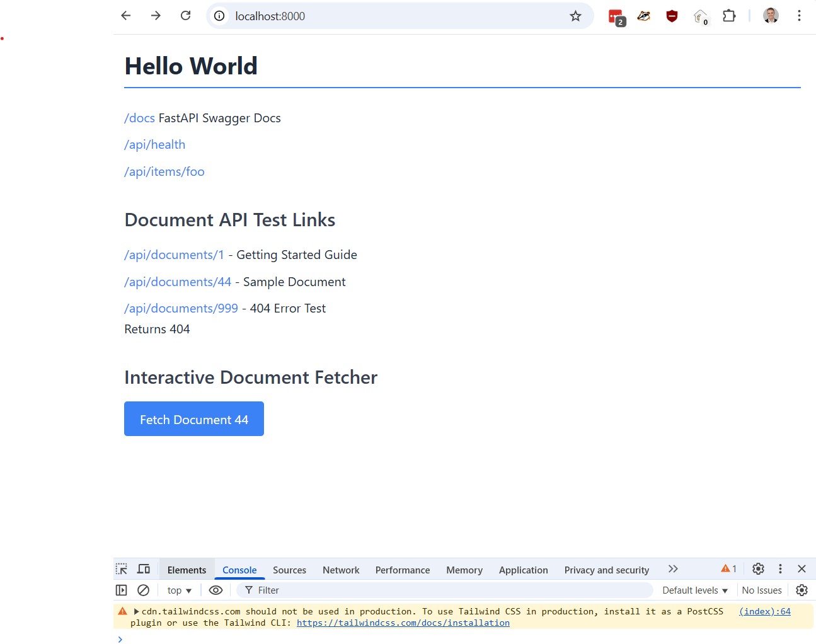816x644 pixels.
Task: Switch to the Application tab
Action: pos(524,570)
